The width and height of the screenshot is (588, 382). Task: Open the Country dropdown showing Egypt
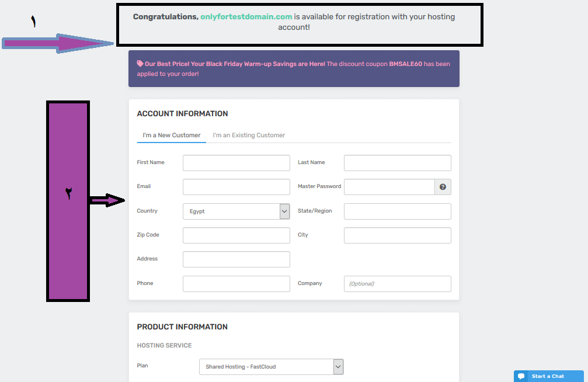click(x=236, y=211)
